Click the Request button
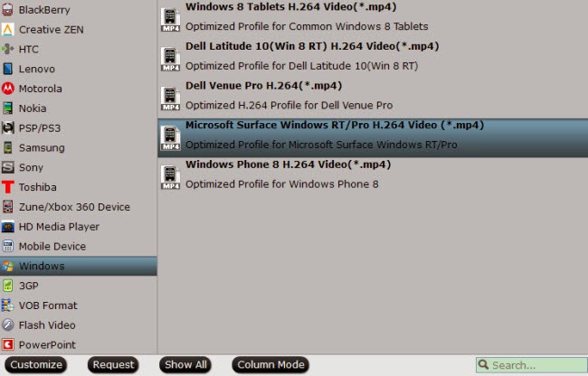This screenshot has width=588, height=376. pos(113,365)
